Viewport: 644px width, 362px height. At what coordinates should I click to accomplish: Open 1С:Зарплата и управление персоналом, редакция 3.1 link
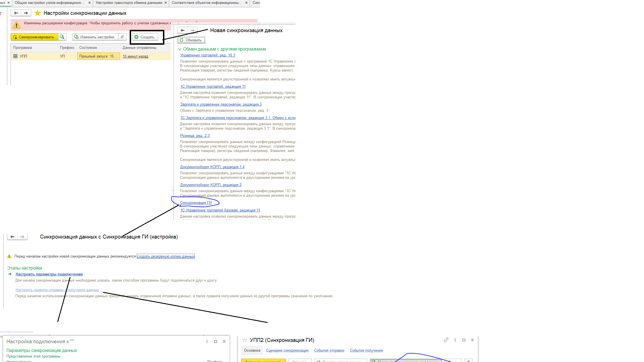(238, 118)
